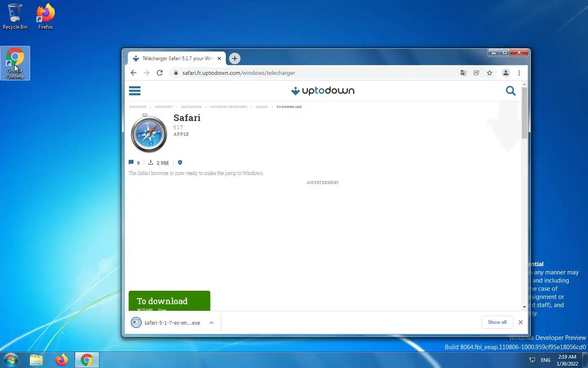The width and height of the screenshot is (588, 368).
Task: Go back in Chrome browser history
Action: point(134,73)
